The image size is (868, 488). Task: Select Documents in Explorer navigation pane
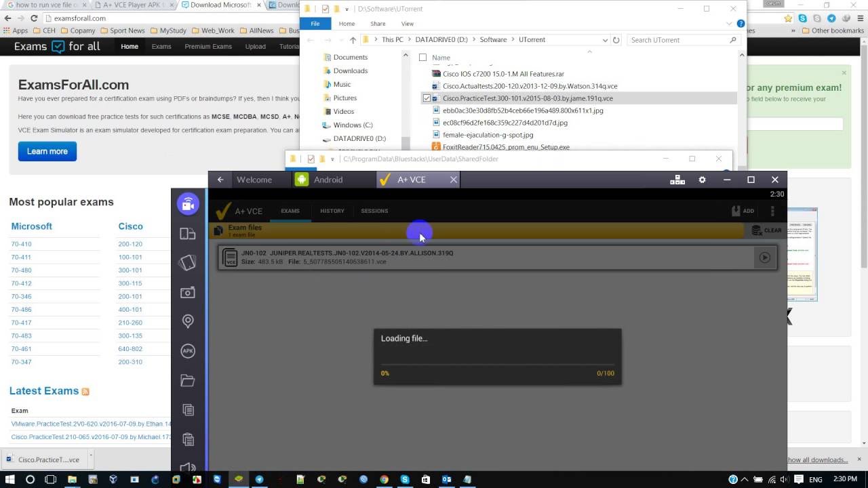(x=350, y=58)
